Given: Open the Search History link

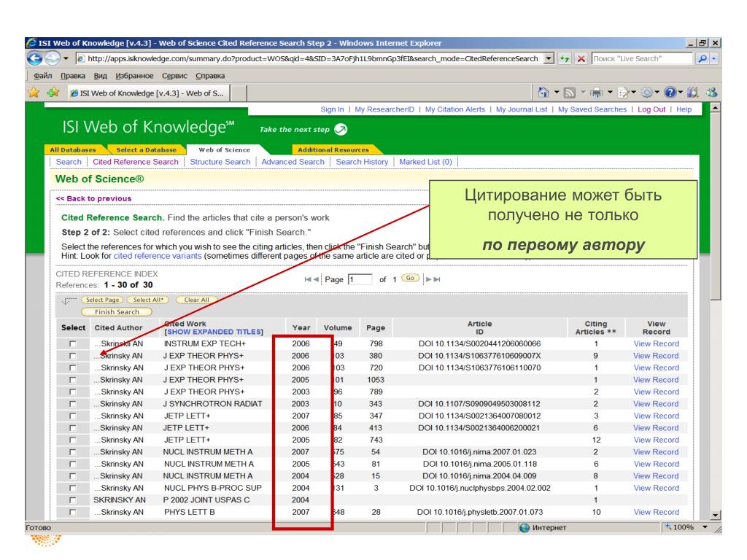Looking at the screenshot, I should tap(362, 162).
